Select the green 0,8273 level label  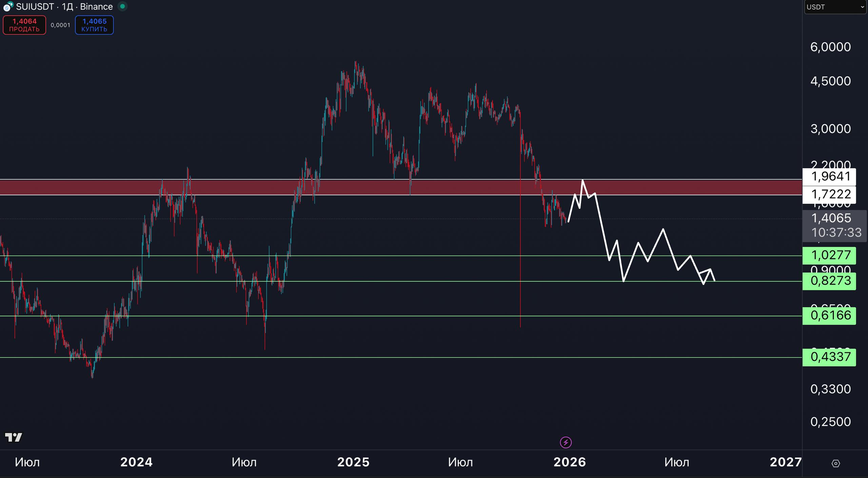[829, 281]
